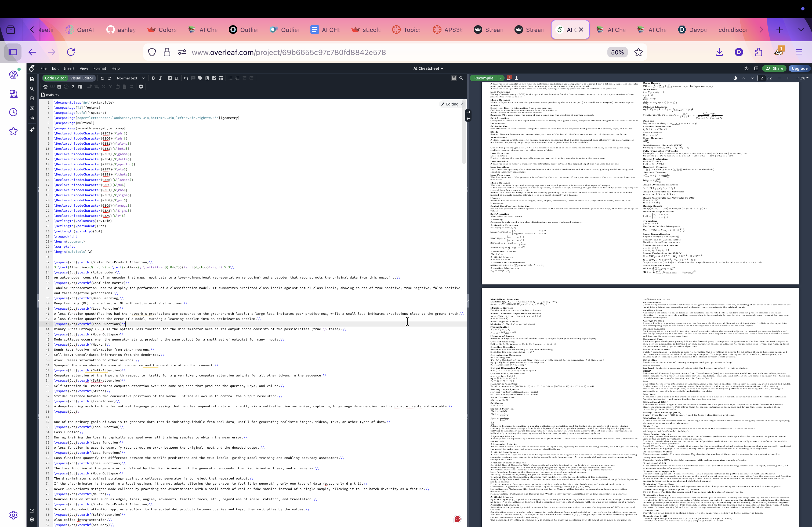Click the insert link icon
This screenshot has width=812, height=527.
[x=186, y=78]
